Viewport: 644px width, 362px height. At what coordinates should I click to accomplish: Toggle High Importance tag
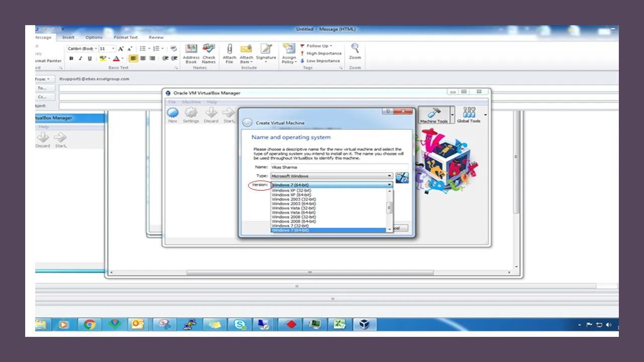(x=320, y=53)
